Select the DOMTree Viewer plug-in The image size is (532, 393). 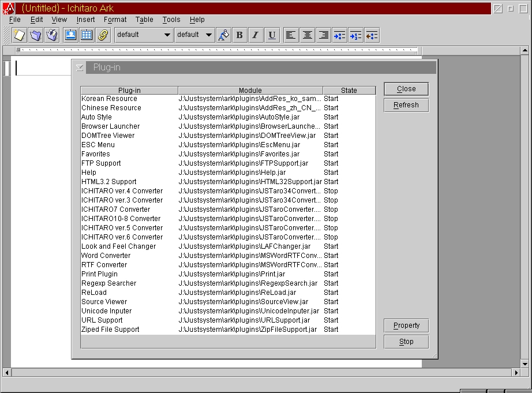228,136
